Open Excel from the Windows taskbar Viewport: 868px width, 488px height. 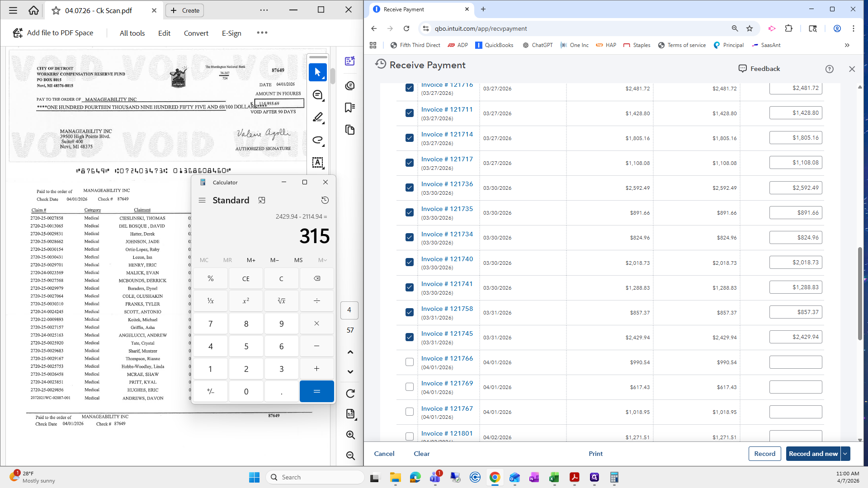tap(554, 477)
